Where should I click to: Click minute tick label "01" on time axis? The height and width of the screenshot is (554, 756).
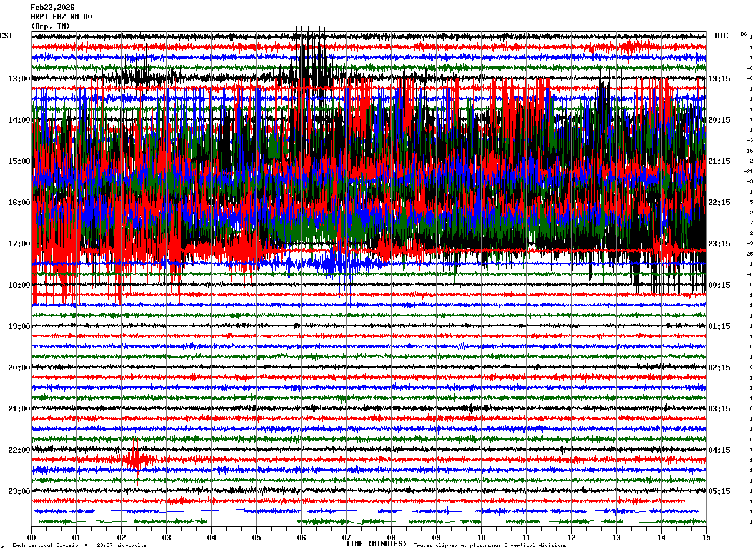[x=76, y=537]
